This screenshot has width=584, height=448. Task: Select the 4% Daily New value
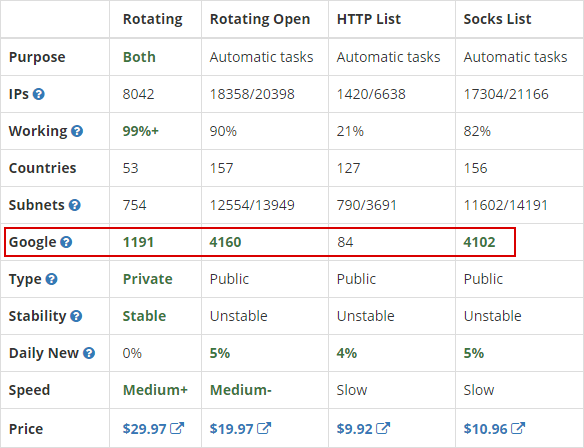(347, 353)
